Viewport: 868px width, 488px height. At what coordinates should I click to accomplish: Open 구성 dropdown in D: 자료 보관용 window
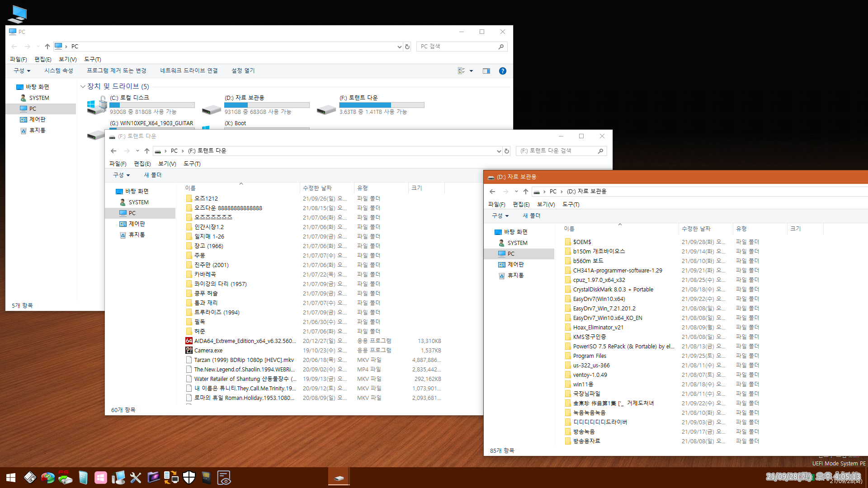pyautogui.click(x=500, y=216)
